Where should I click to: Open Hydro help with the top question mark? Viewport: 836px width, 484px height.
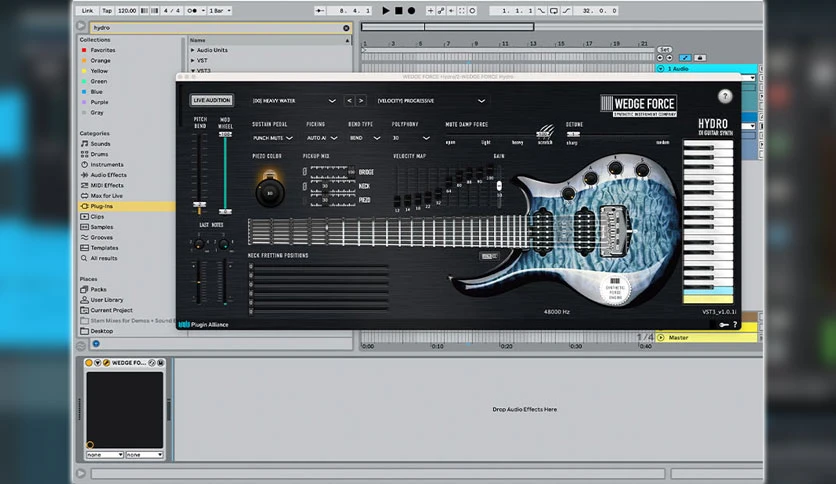coord(725,96)
